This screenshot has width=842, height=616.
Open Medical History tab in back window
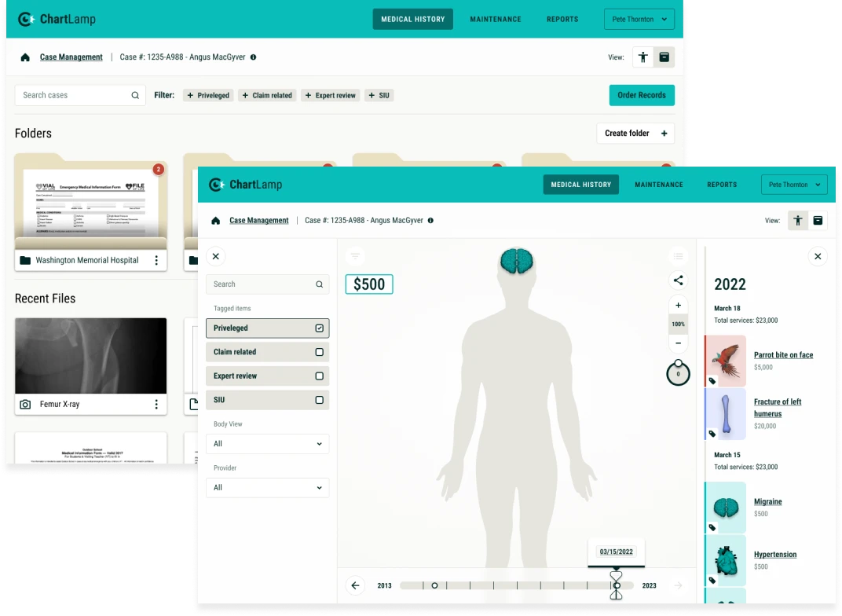pos(413,20)
